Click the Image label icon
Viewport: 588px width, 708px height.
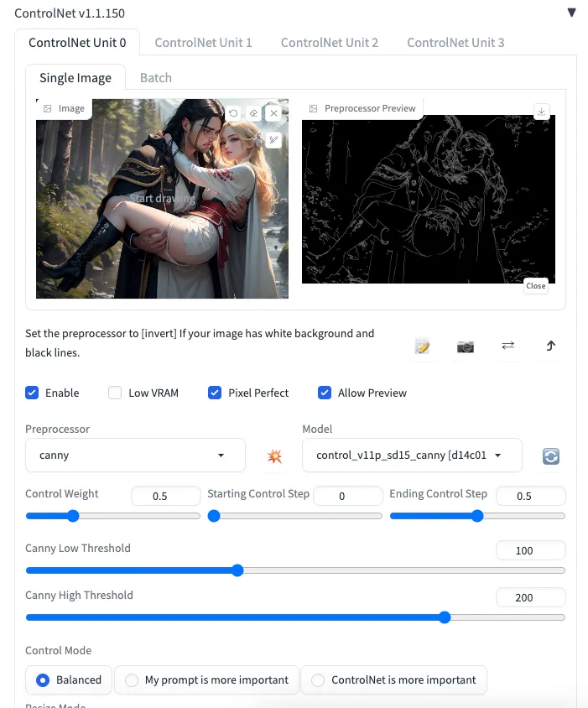click(48, 108)
